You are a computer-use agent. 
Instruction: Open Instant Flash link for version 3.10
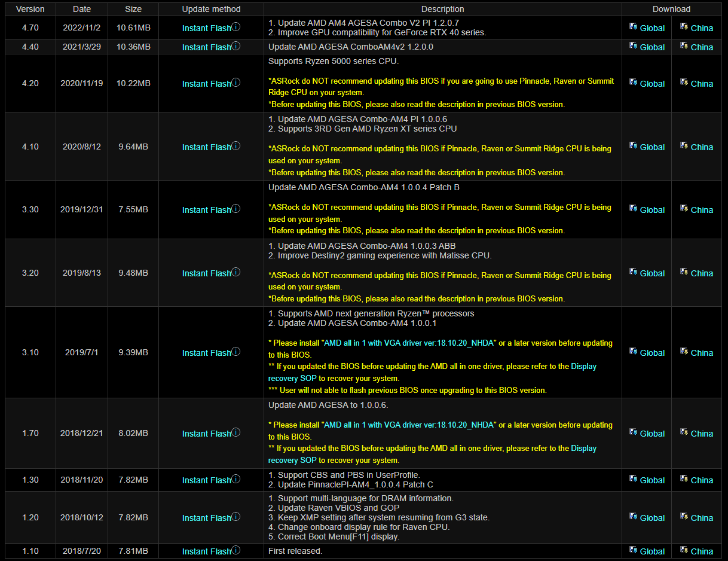tap(206, 353)
